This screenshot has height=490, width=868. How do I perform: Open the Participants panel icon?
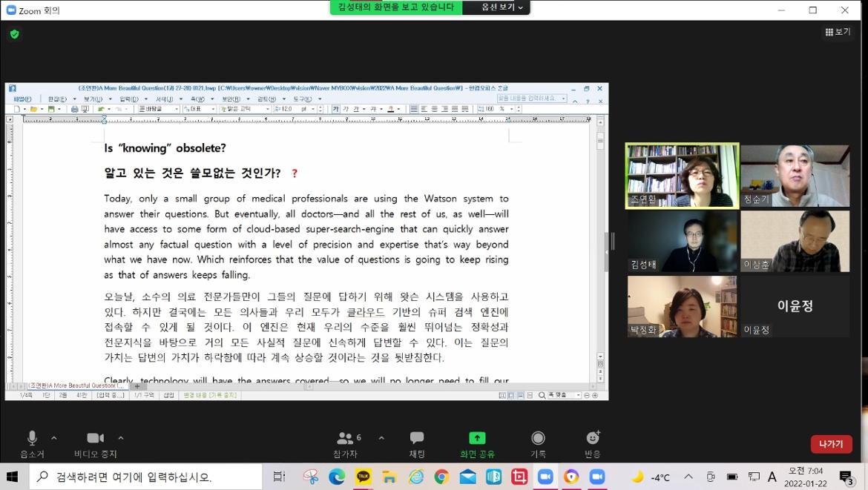346,438
